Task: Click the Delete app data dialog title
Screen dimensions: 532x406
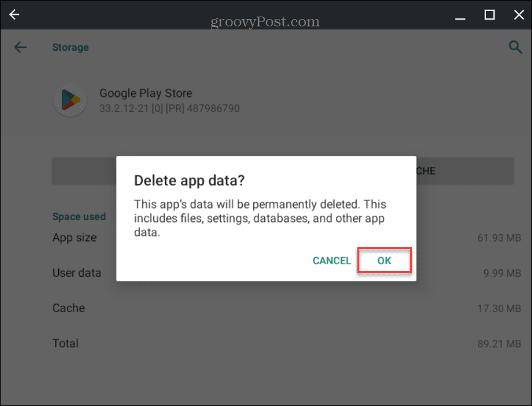Action: tap(189, 180)
